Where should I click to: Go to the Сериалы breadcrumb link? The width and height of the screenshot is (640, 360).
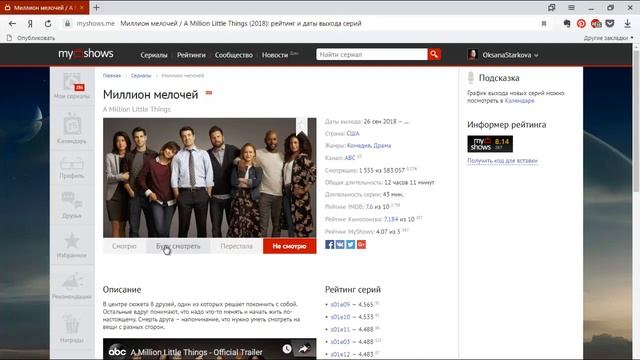tap(141, 76)
